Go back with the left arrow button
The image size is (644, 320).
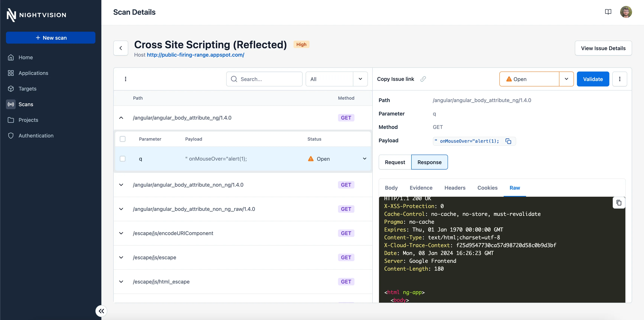(121, 48)
